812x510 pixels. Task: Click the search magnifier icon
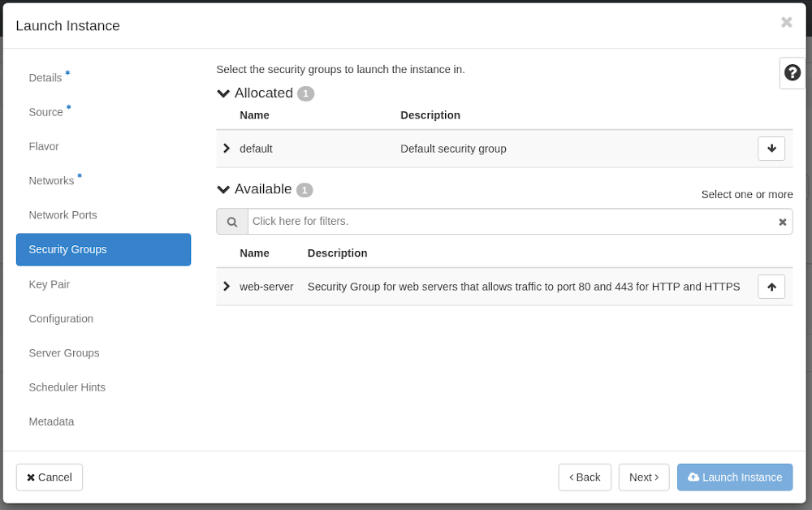[232, 222]
